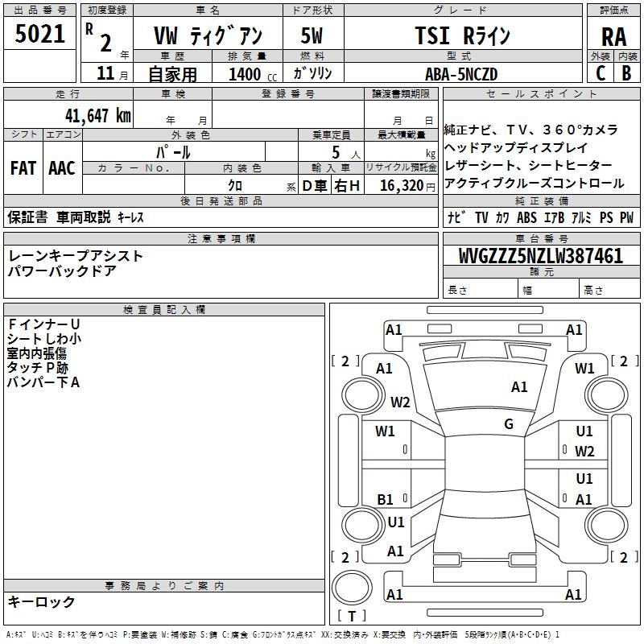Click the note レーンキープアシスト

coord(76,255)
